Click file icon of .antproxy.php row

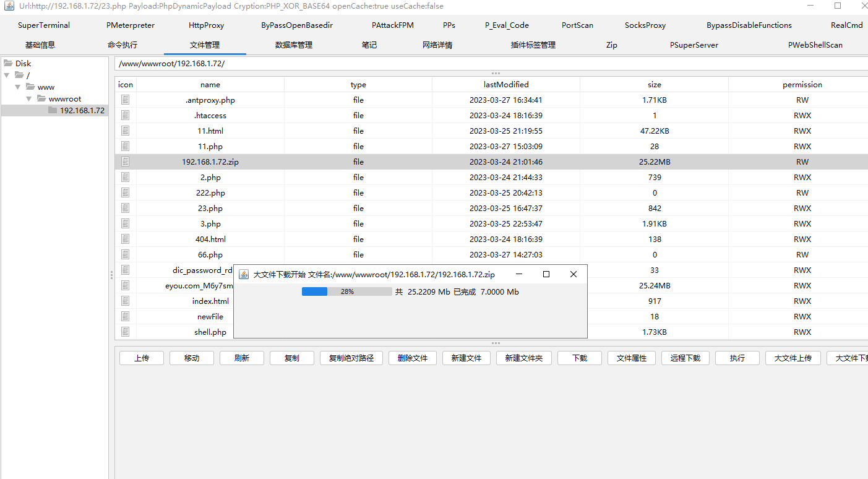126,100
